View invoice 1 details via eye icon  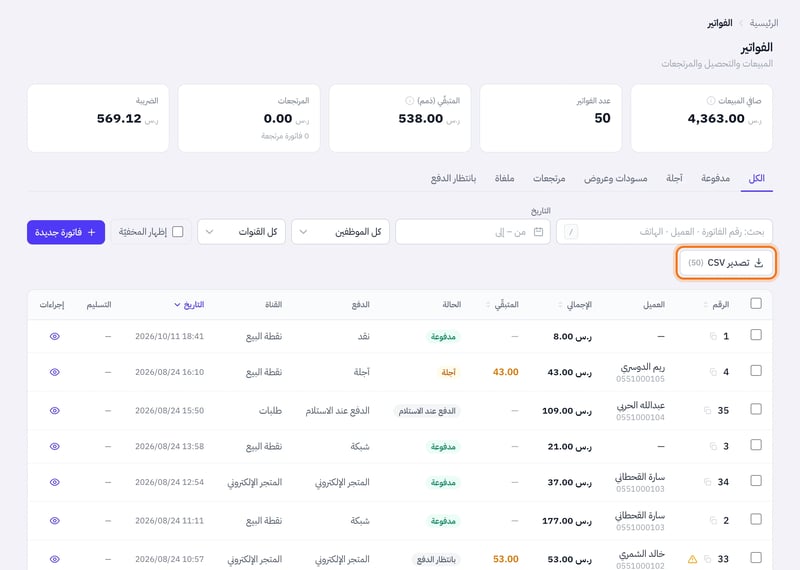pyautogui.click(x=55, y=336)
